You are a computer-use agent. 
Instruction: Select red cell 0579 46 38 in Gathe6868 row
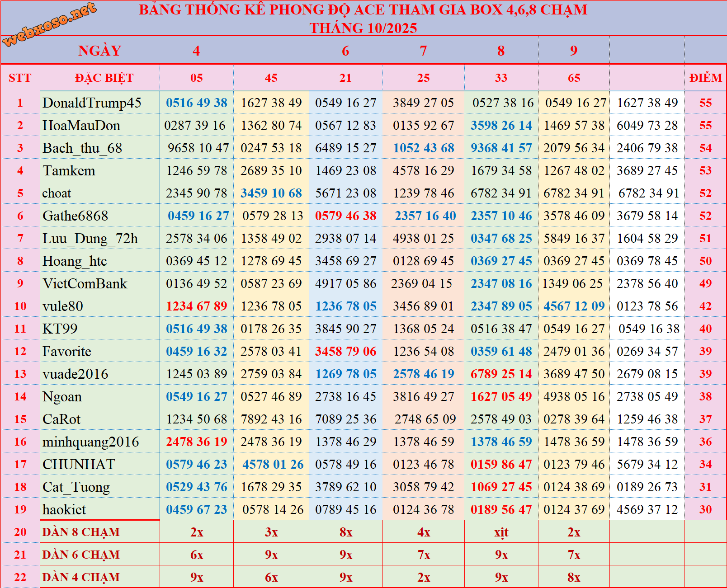[x=345, y=216]
